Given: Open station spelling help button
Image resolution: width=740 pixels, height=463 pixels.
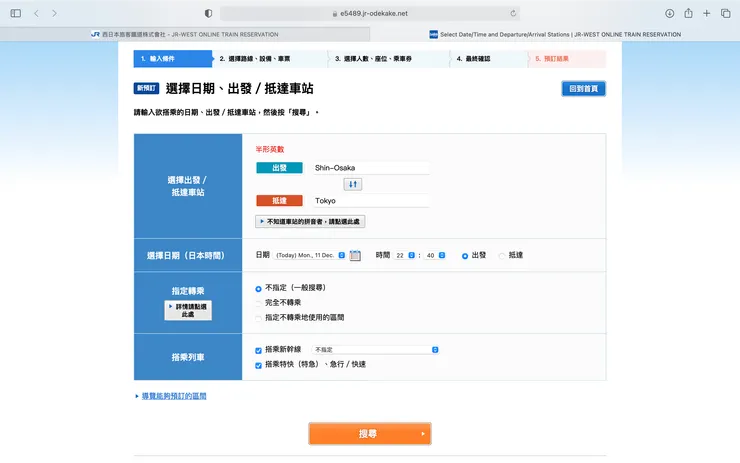Looking at the screenshot, I should point(310,221).
